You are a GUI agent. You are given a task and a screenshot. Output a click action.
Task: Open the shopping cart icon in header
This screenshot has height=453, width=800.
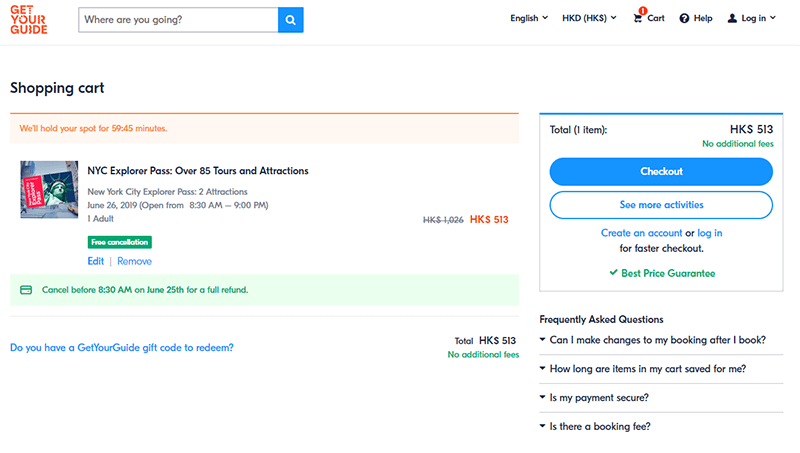click(x=637, y=18)
